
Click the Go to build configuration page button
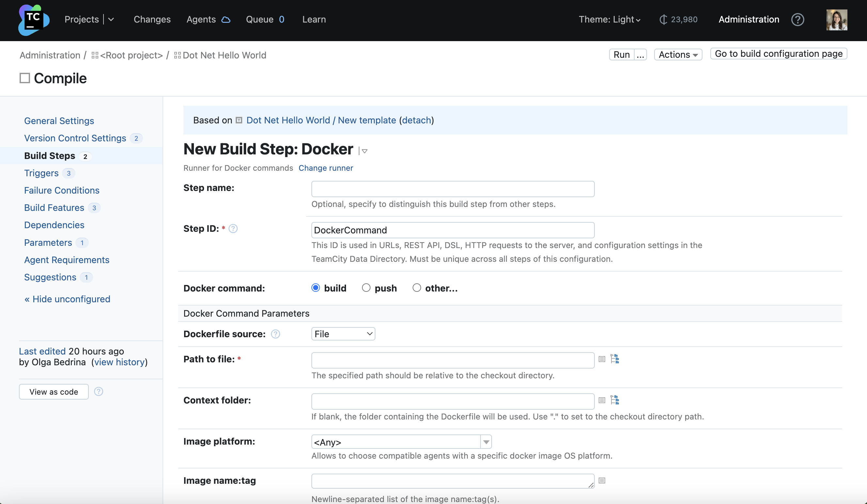point(778,54)
